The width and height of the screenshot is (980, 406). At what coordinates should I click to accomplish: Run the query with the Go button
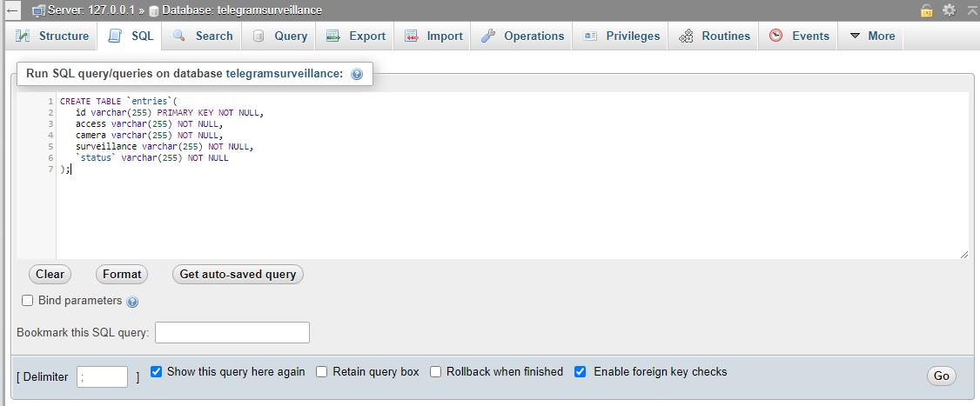941,376
